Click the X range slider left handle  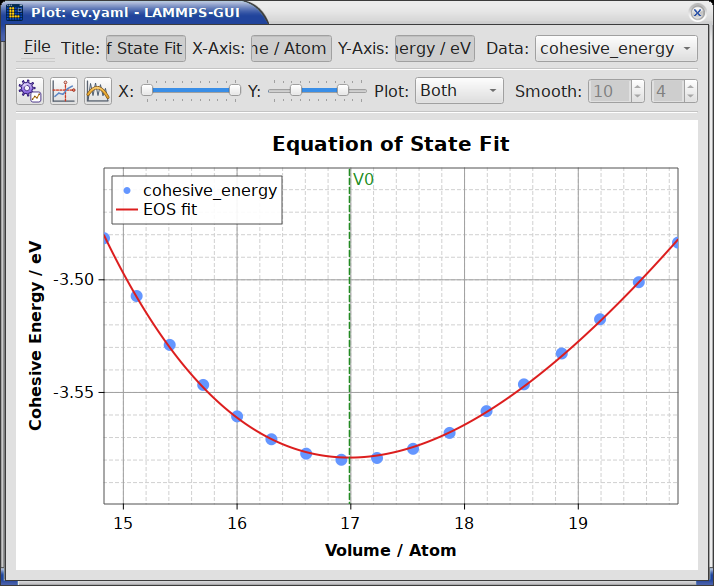[147, 90]
